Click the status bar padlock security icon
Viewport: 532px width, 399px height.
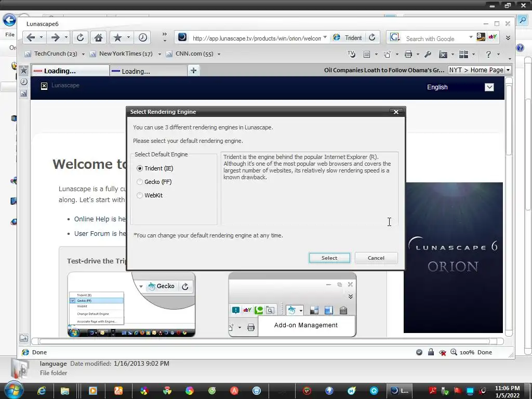[x=431, y=352]
